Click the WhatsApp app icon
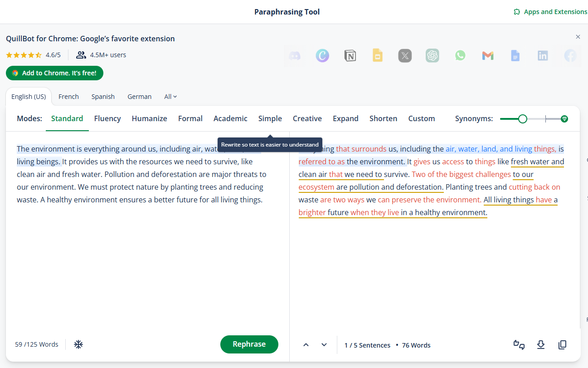The height and width of the screenshot is (368, 588). (460, 56)
